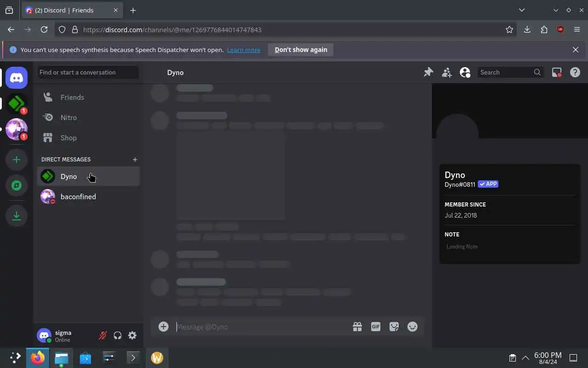The width and height of the screenshot is (588, 368).
Task: Download apps arrow icon in sidebar
Action: 17,216
